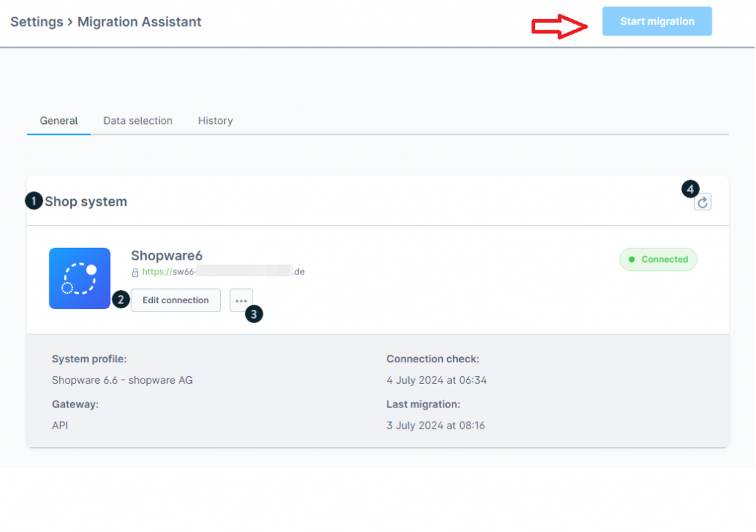Open the General tab
The width and height of the screenshot is (756, 532).
tap(59, 120)
